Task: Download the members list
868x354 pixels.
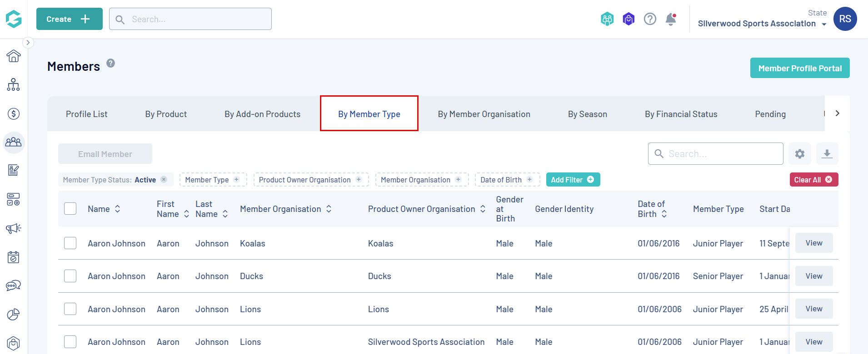Action: [827, 154]
